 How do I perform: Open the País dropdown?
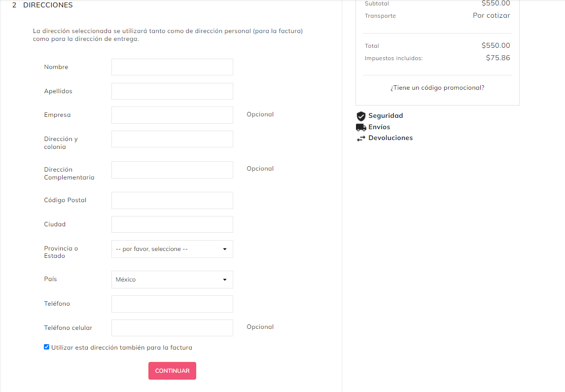pos(172,280)
